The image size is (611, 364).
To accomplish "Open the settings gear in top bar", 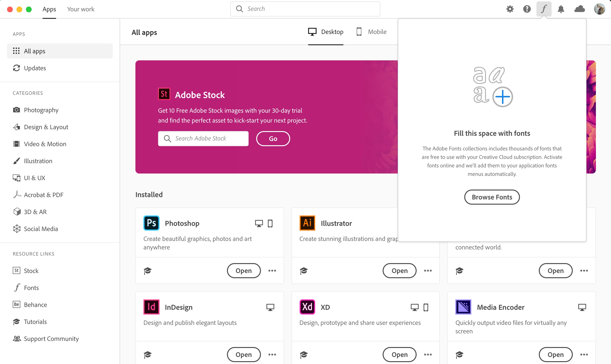I will pyautogui.click(x=510, y=9).
